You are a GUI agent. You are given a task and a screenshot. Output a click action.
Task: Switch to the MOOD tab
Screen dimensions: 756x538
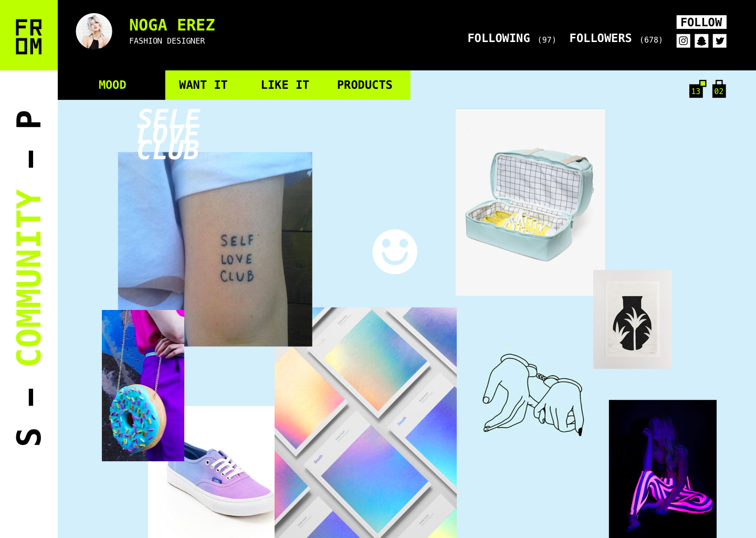[112, 85]
